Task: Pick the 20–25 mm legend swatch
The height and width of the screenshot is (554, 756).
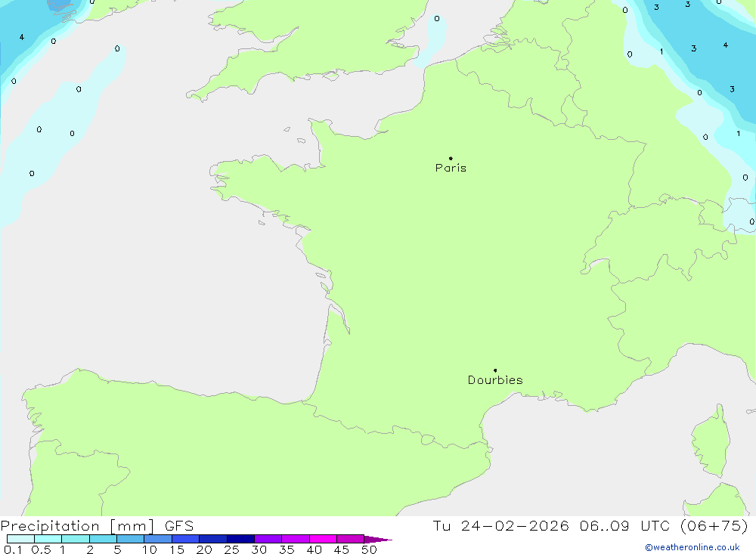Action: click(x=213, y=539)
